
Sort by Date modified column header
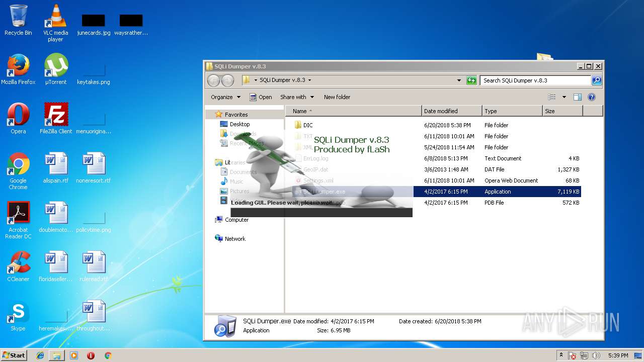coord(451,111)
